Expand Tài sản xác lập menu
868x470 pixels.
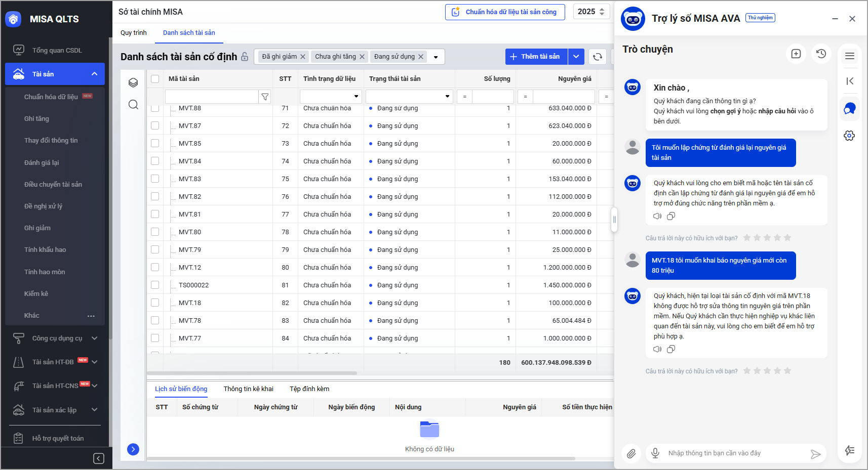(95, 410)
